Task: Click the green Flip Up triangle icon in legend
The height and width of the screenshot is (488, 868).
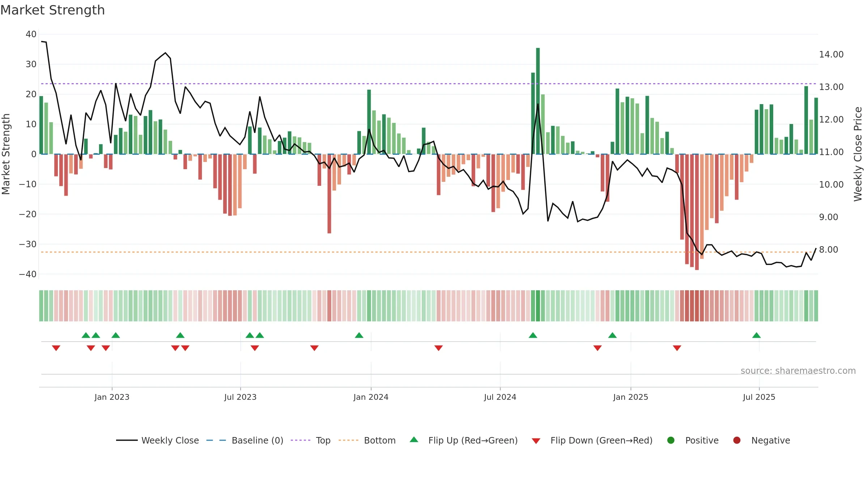Action: tap(414, 440)
